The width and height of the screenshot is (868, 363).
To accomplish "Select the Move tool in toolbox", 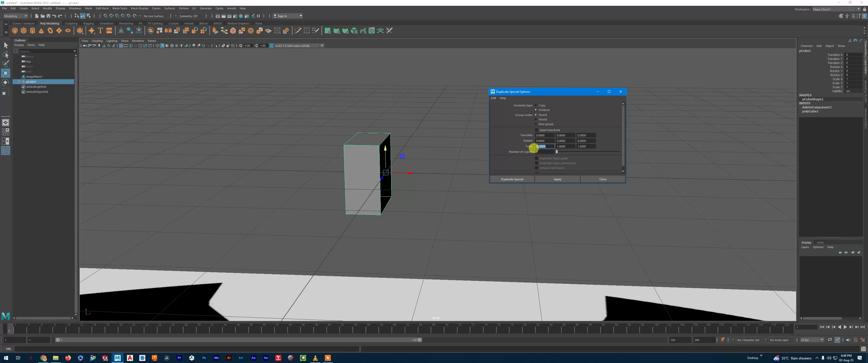I will 5,73.
